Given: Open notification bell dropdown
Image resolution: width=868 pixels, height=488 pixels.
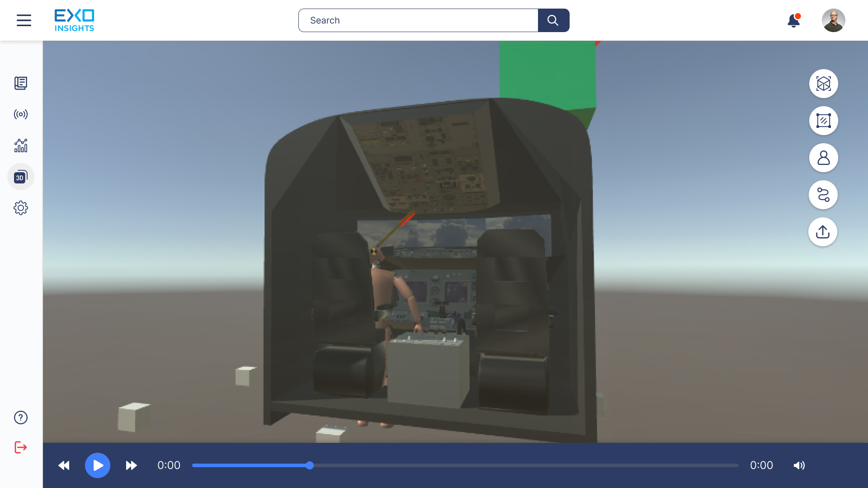Looking at the screenshot, I should point(794,20).
